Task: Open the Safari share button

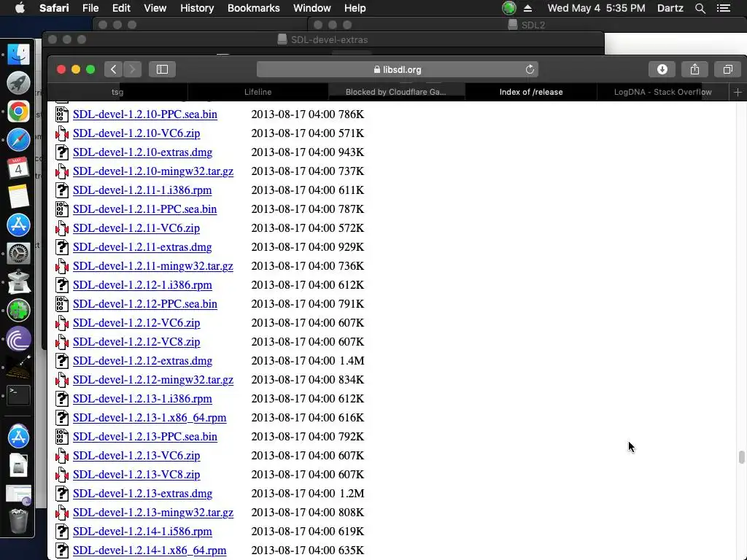Action: click(694, 69)
